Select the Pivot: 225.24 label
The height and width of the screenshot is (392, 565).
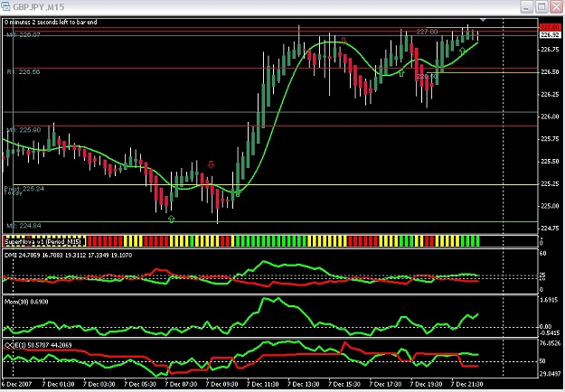(x=24, y=188)
